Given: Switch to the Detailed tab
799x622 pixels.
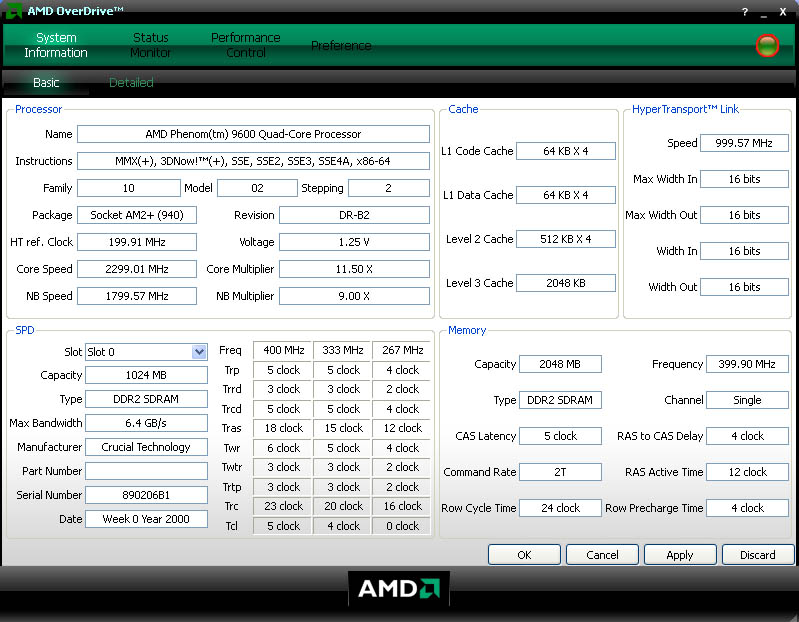Looking at the screenshot, I should point(131,83).
